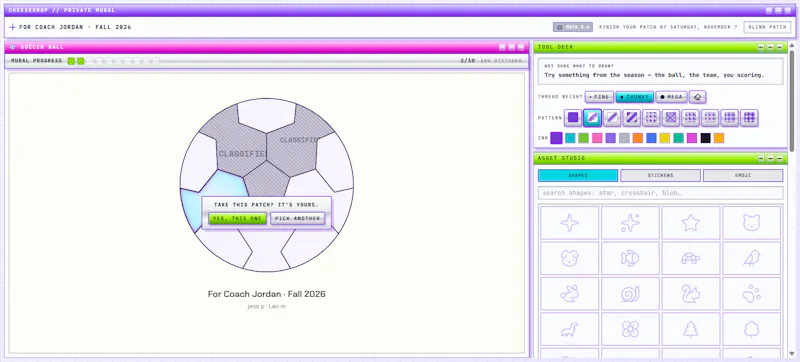800x362 pixels.
Task: Select the round leafy tree shape
Action: pyautogui.click(x=752, y=329)
